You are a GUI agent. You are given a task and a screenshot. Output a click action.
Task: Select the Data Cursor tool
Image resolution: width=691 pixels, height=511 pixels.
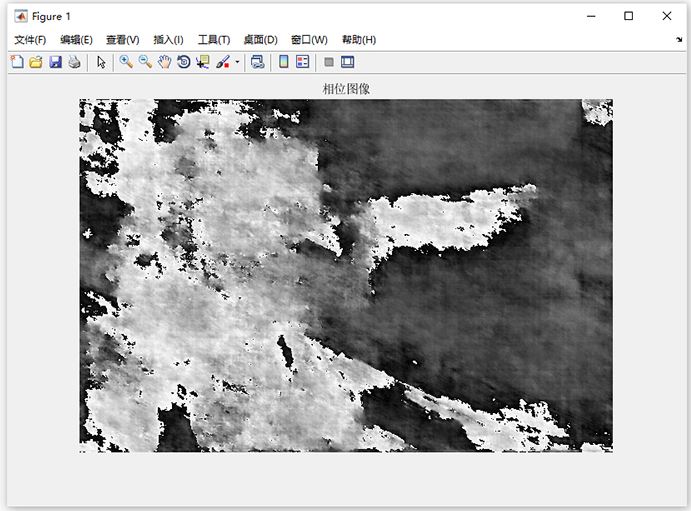point(203,62)
